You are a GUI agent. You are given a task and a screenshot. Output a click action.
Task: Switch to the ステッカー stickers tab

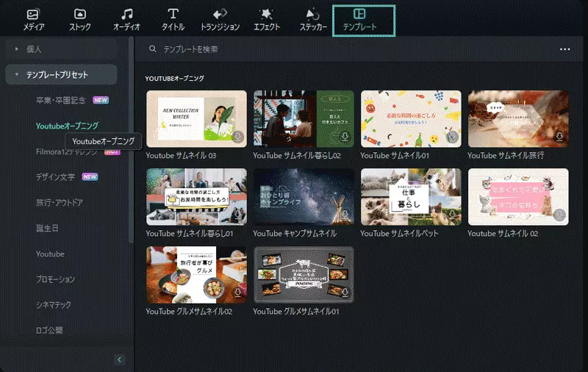coord(312,19)
